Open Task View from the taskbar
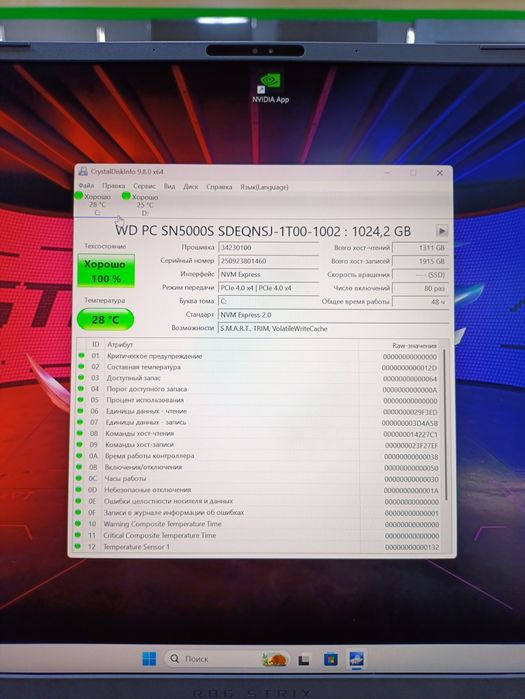Viewport: 525px width, 699px height. (304, 659)
